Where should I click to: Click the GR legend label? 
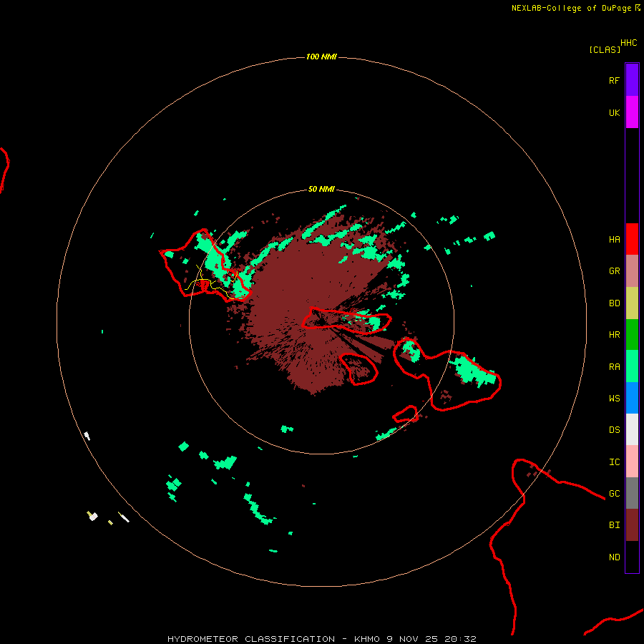(614, 270)
